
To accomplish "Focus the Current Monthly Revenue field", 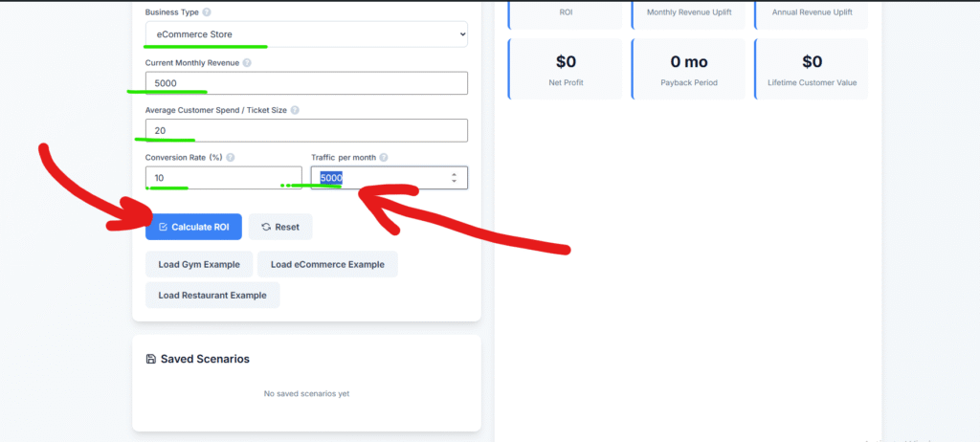I will (306, 83).
